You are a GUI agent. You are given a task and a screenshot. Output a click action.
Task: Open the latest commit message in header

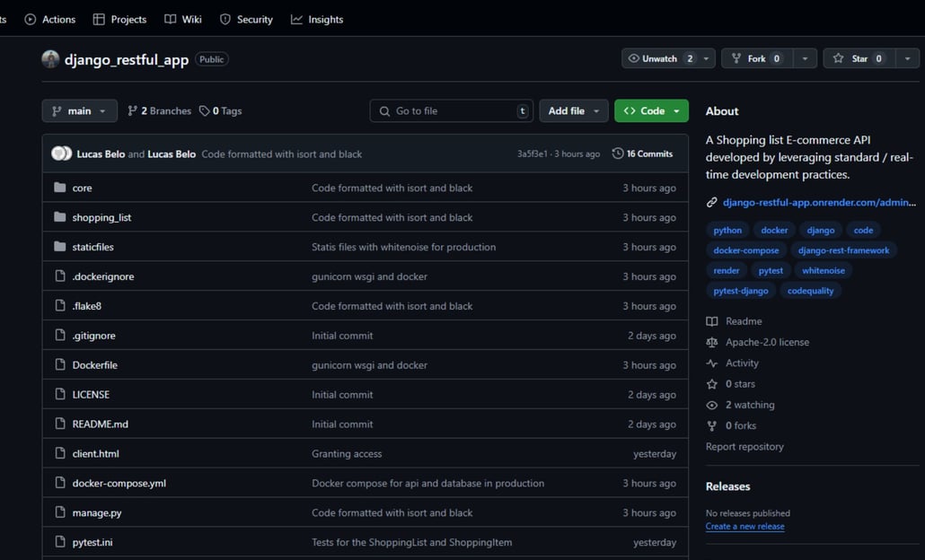point(281,153)
